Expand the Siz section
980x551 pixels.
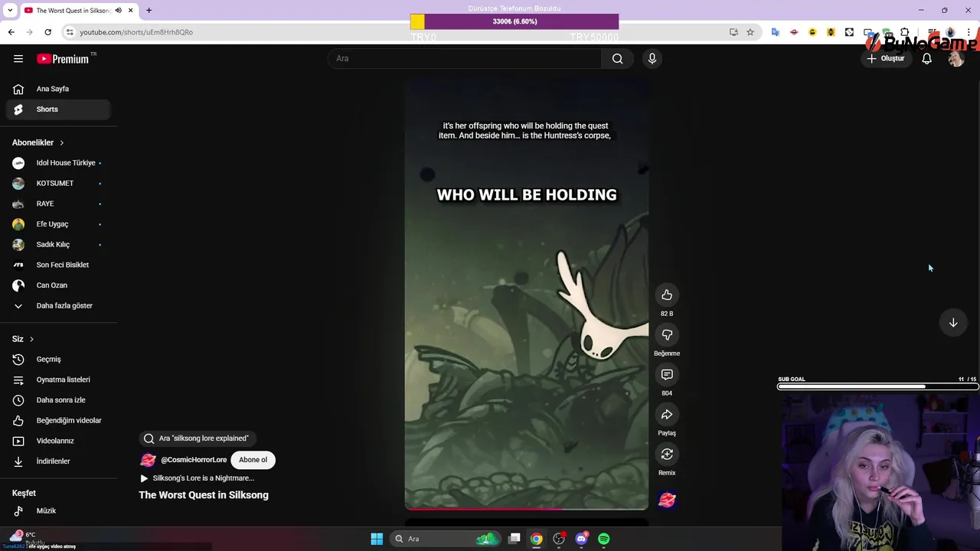point(23,338)
